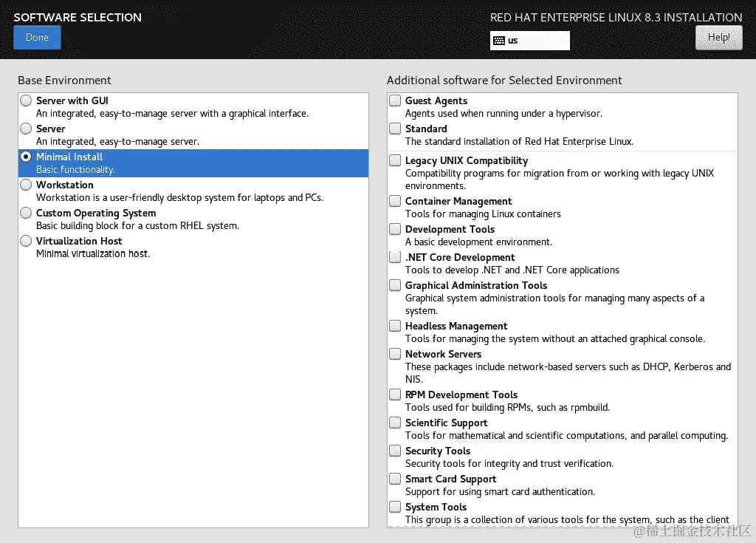756x543 pixels.
Task: Choose the Workstation radio button
Action: (27, 185)
